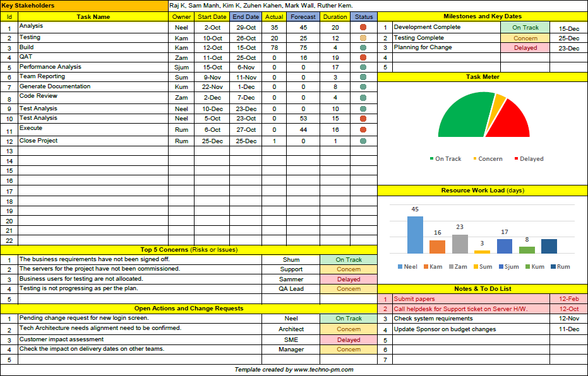588x376 pixels.
Task: Select the red status dot in QAT row
Action: click(363, 57)
